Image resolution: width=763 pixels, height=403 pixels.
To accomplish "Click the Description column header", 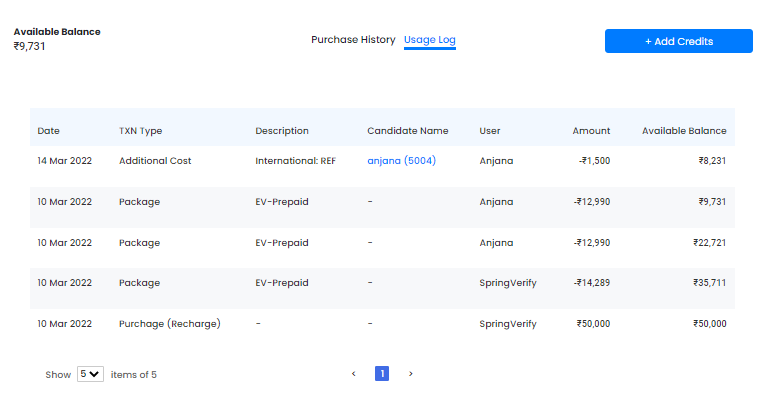I will (282, 130).
